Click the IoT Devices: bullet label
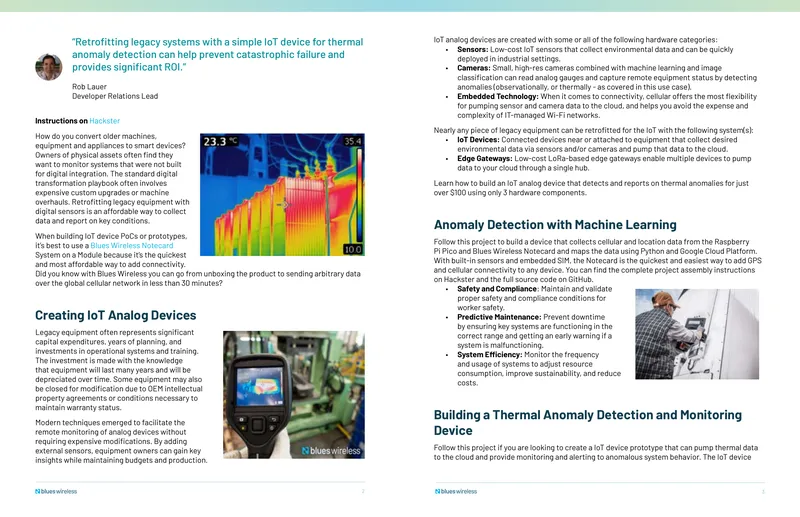Screen dimensions: 800x517 pyautogui.click(x=478, y=140)
